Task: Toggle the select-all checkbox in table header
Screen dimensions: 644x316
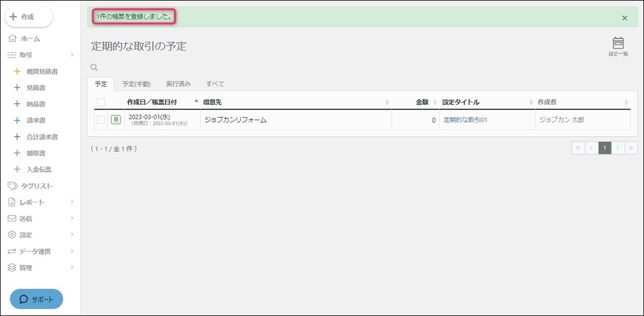Action: pyautogui.click(x=101, y=102)
